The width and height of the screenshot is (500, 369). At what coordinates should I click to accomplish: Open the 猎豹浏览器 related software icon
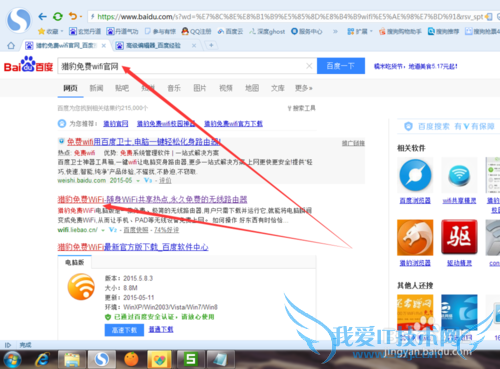(x=415, y=237)
